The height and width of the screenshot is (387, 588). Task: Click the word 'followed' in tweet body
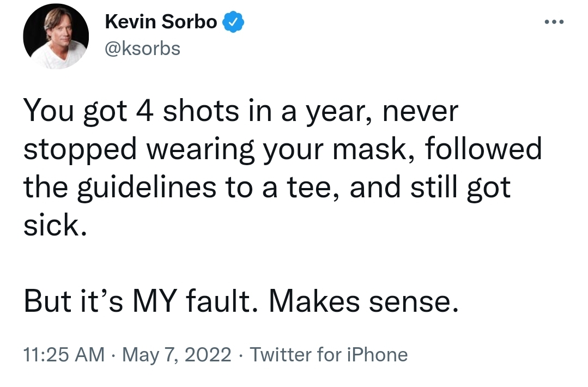483,148
